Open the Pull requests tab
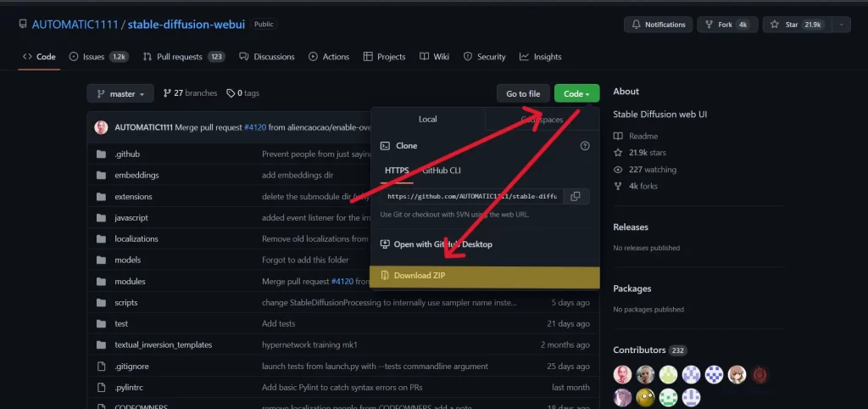Viewport: 868px width, 409px height. pos(184,57)
